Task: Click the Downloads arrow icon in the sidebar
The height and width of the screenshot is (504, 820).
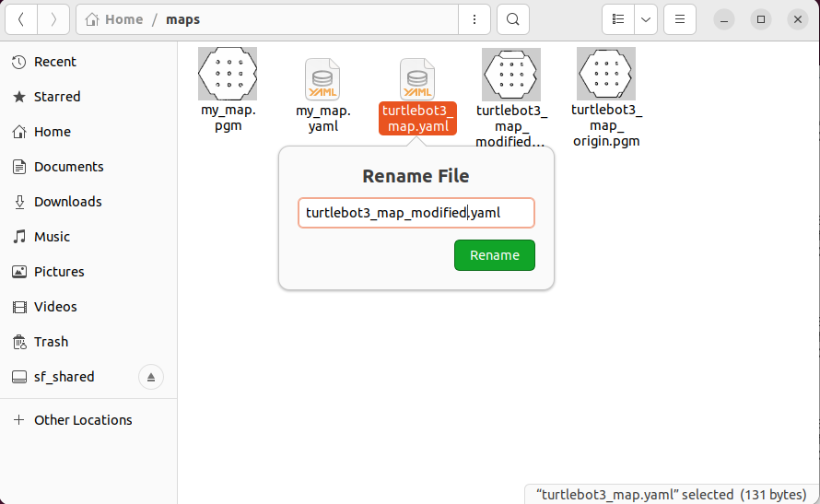Action: pyautogui.click(x=18, y=202)
